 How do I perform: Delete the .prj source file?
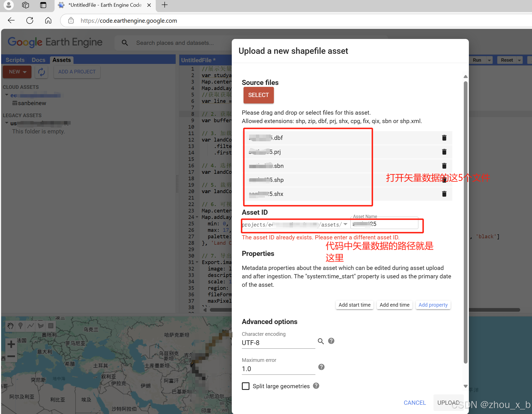pyautogui.click(x=444, y=152)
